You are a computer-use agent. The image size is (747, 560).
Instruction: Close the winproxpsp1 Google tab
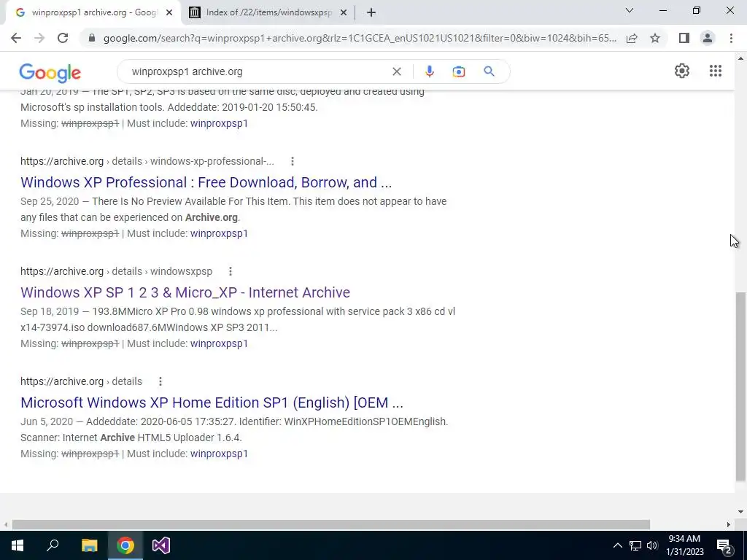point(169,13)
